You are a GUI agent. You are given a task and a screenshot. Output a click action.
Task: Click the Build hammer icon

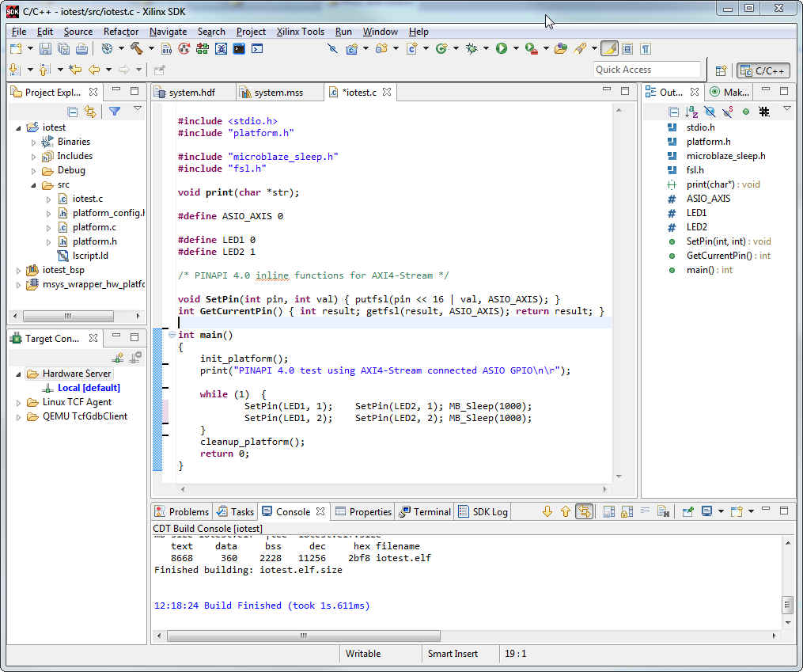coord(136,48)
